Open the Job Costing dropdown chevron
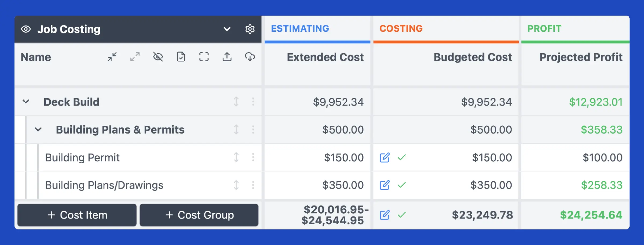644x245 pixels. coord(227,29)
